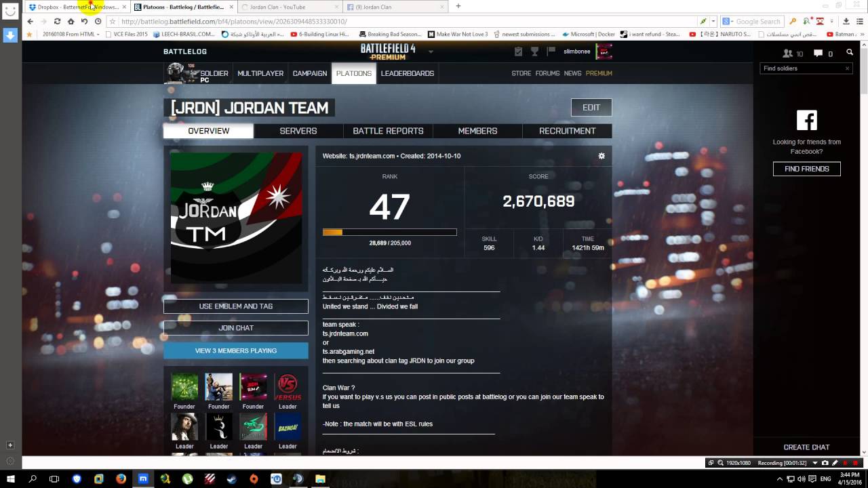The image size is (868, 488).
Task: Click the JOIN CHAT button
Action: [x=236, y=328]
